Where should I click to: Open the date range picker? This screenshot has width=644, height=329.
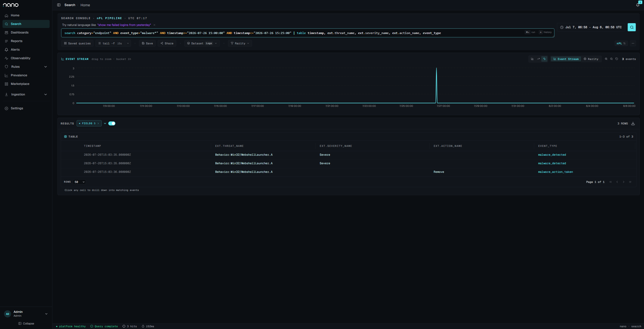click(x=591, y=27)
